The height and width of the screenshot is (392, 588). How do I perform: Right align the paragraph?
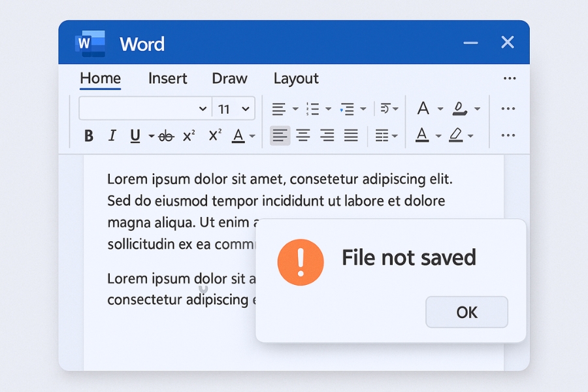[x=327, y=136]
